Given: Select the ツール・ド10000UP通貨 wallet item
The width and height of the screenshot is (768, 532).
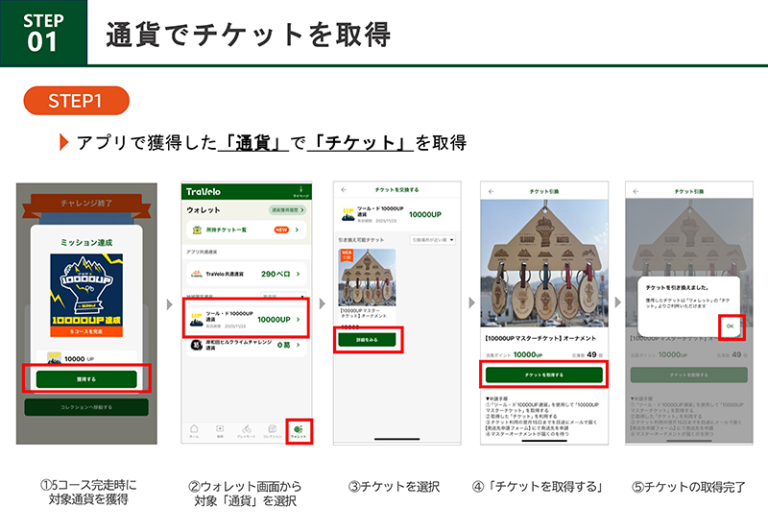Looking at the screenshot, I should click(247, 318).
